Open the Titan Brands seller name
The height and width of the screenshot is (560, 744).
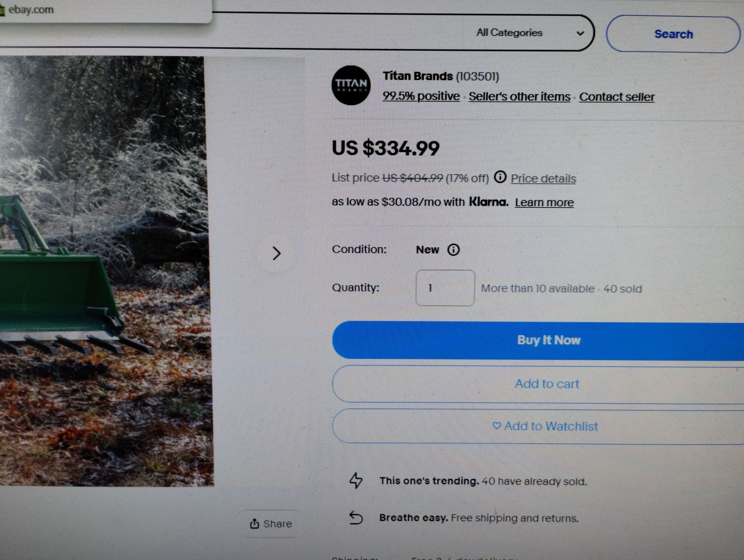[x=417, y=76]
